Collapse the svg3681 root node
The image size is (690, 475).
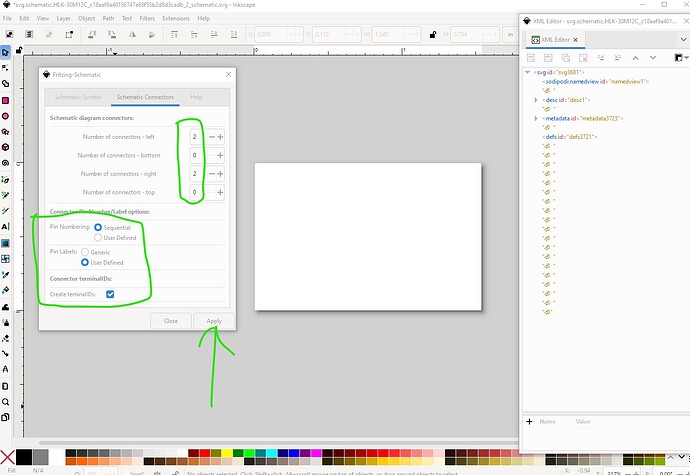click(527, 72)
